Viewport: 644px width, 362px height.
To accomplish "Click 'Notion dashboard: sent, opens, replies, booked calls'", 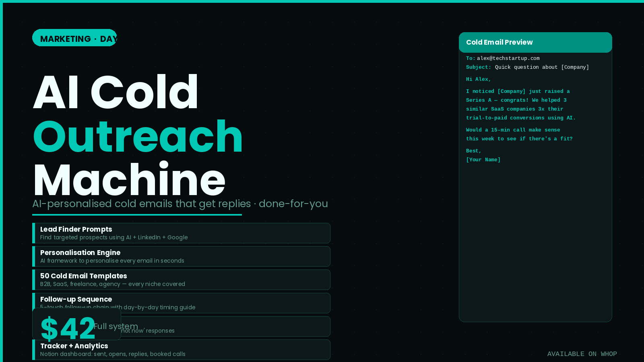I will 113,354.
